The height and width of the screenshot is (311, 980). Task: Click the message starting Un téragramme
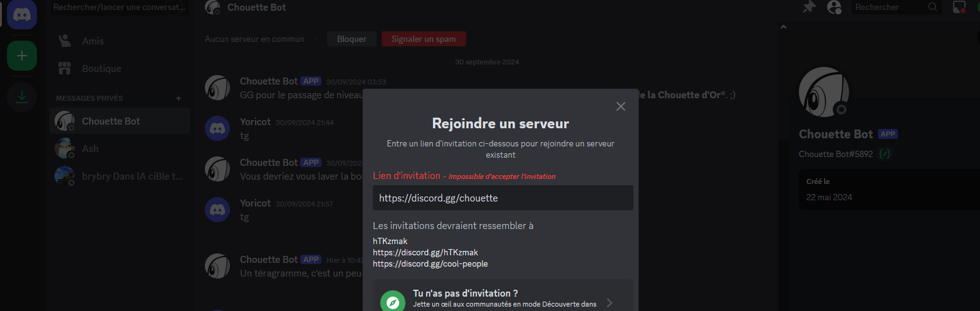coord(301,273)
